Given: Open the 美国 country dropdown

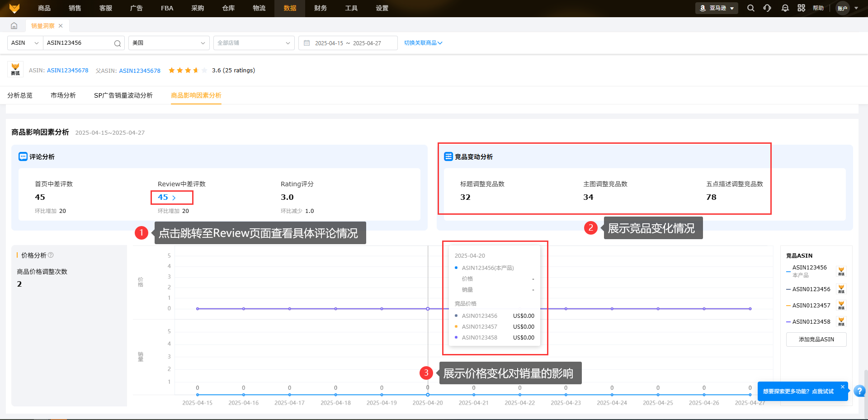Looking at the screenshot, I should tap(169, 43).
